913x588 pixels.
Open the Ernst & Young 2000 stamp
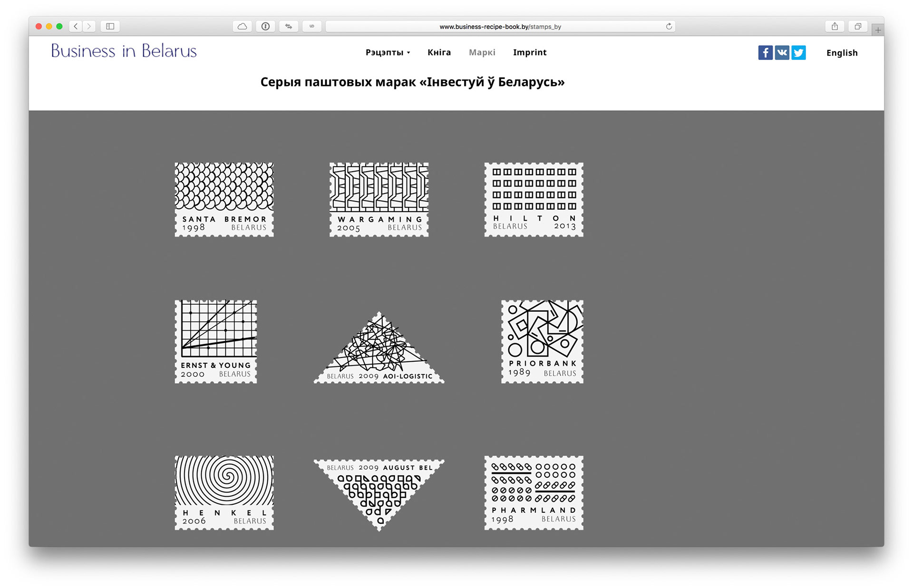tap(216, 341)
